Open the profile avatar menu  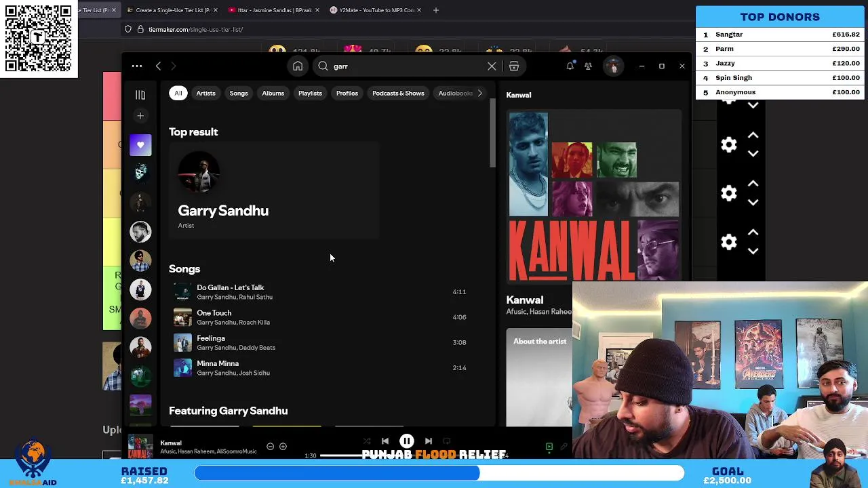613,66
